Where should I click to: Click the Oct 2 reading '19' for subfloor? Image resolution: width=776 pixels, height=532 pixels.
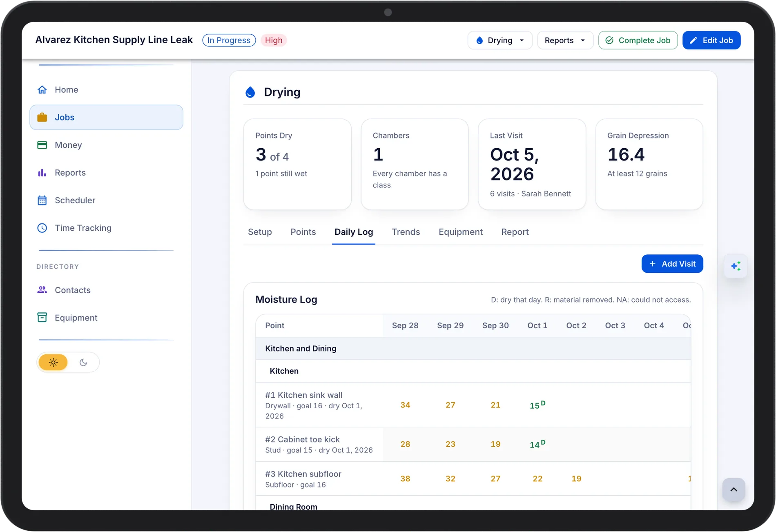[576, 479]
